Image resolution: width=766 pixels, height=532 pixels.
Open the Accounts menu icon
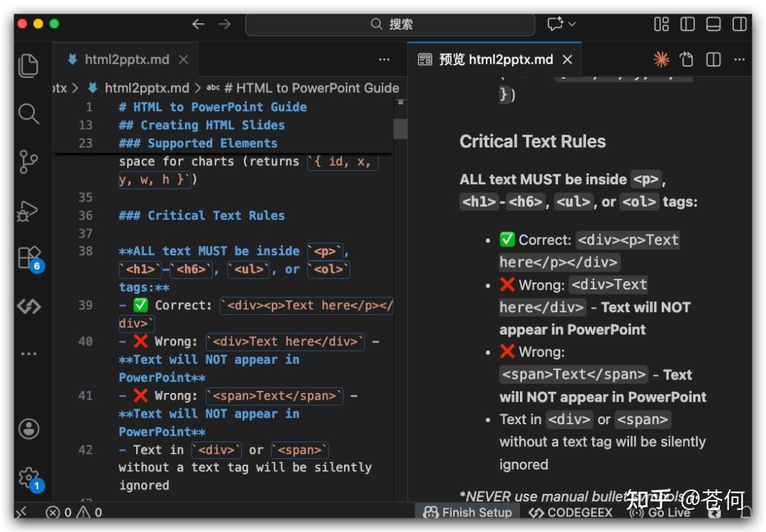pos(29,429)
